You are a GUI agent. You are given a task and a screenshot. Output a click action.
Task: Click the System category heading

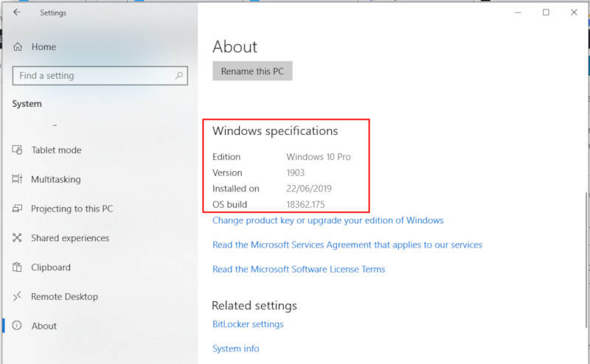point(27,104)
